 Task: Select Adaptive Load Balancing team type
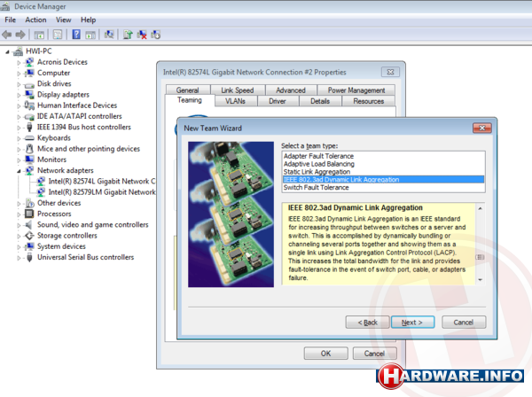pyautogui.click(x=383, y=164)
